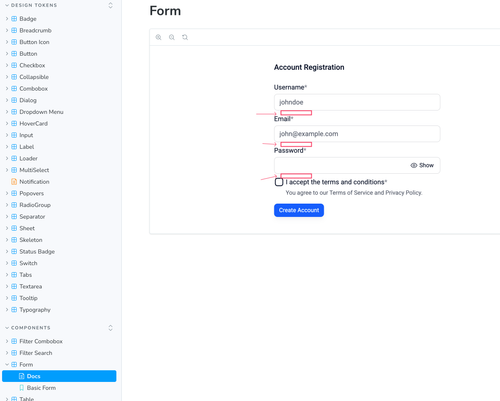This screenshot has height=401, width=500.
Task: Click the Badge component icon in sidebar
Action: (x=14, y=19)
